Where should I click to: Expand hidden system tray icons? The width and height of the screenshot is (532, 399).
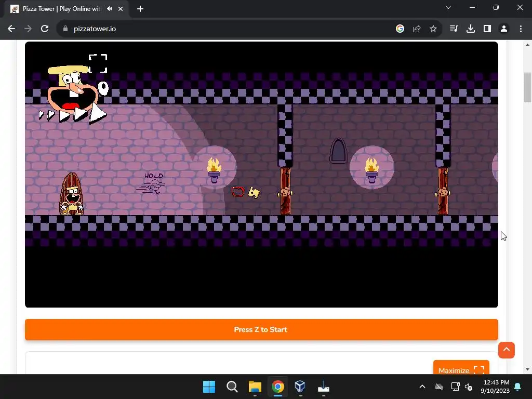[422, 387]
